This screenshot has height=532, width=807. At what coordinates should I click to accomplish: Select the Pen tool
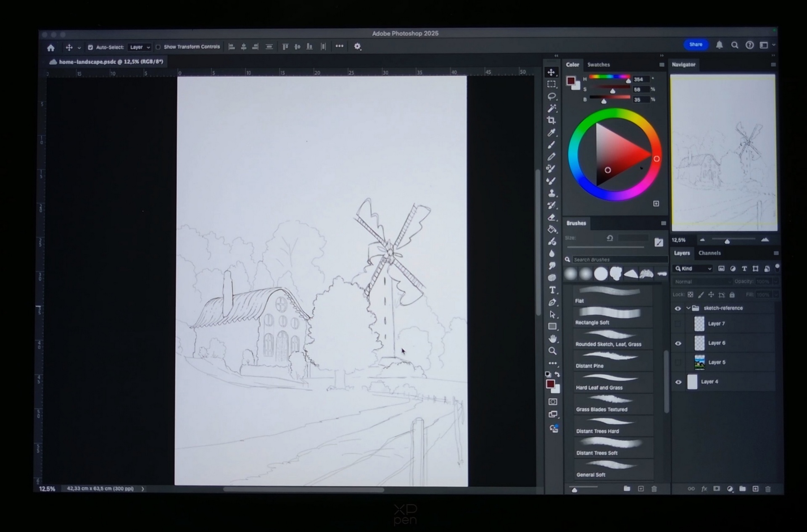(x=552, y=303)
